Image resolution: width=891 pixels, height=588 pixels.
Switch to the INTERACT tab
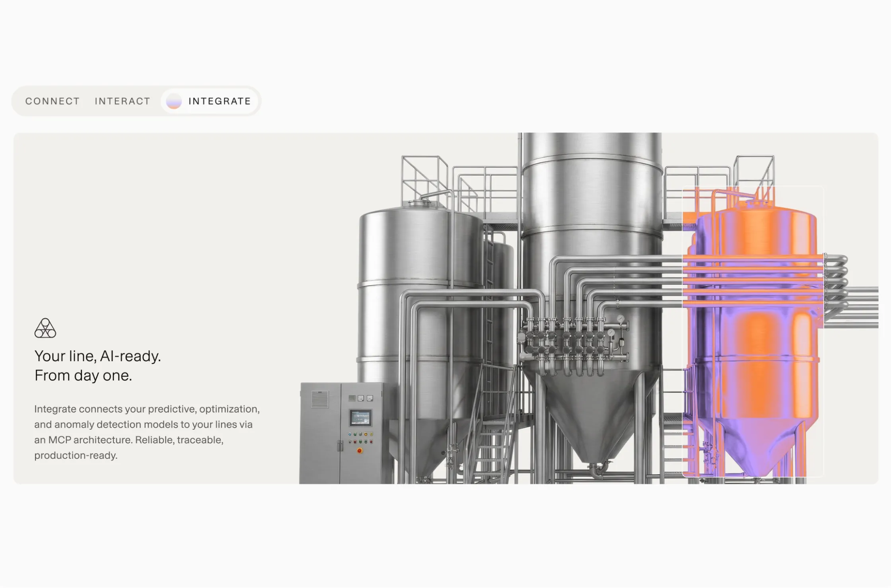(x=123, y=101)
